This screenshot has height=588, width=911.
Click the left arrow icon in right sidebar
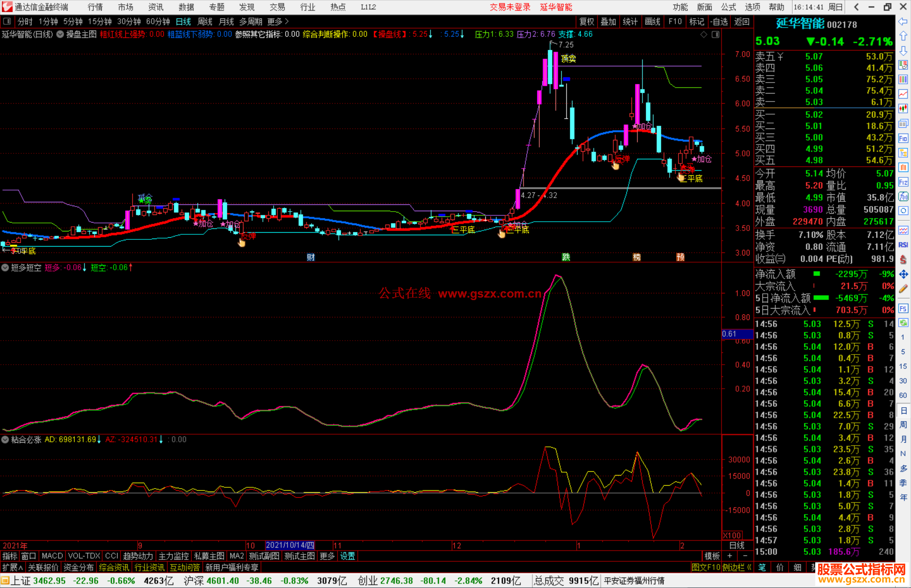(x=903, y=21)
